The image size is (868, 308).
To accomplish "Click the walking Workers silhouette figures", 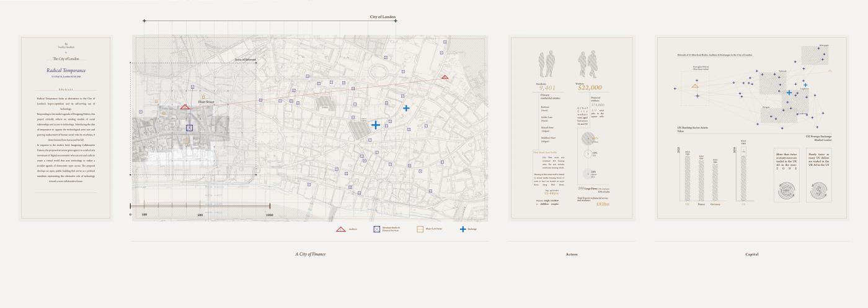I will pyautogui.click(x=588, y=65).
